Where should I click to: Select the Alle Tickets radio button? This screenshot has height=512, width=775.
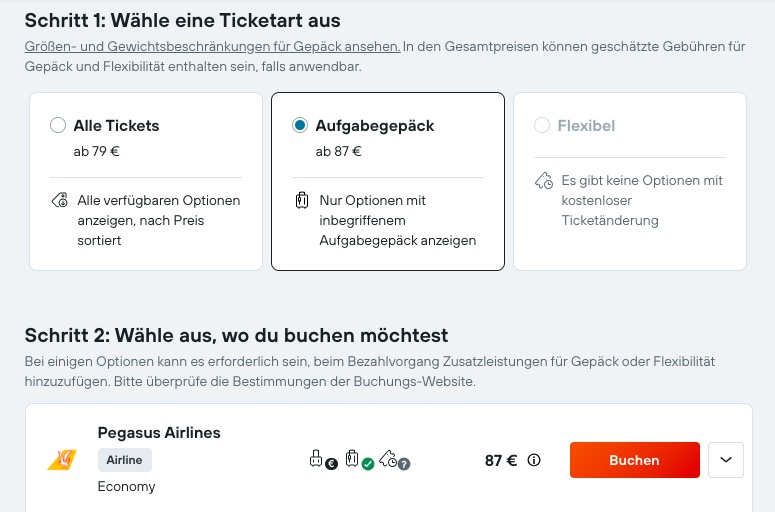(x=58, y=125)
